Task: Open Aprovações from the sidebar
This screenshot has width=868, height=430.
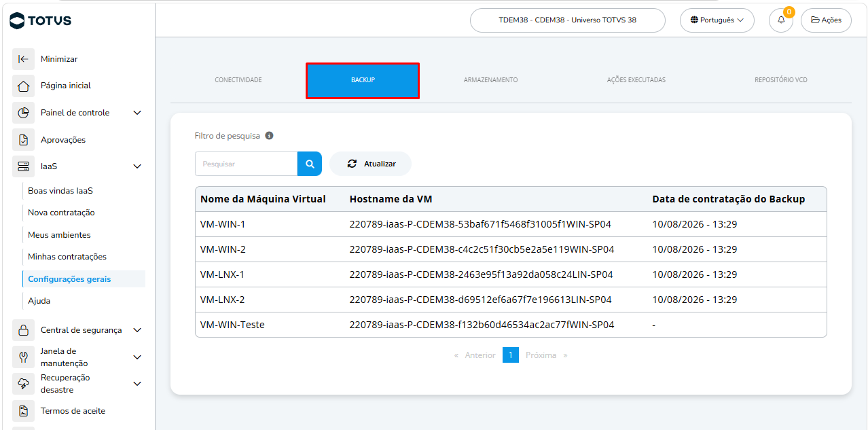Action: (x=63, y=140)
